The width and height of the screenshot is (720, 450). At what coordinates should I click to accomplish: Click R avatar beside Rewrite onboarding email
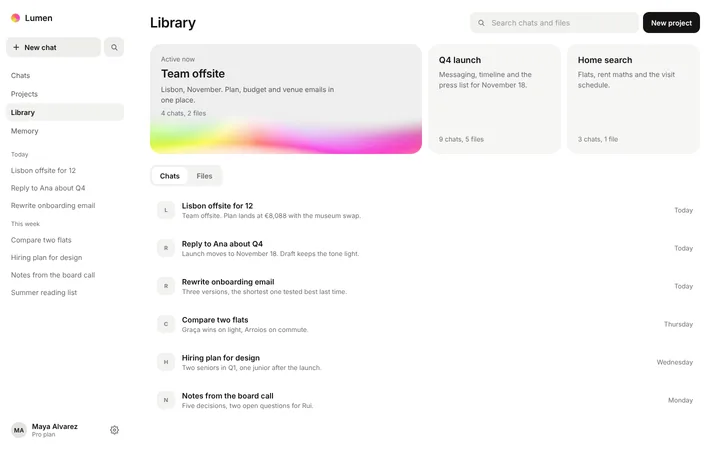166,286
